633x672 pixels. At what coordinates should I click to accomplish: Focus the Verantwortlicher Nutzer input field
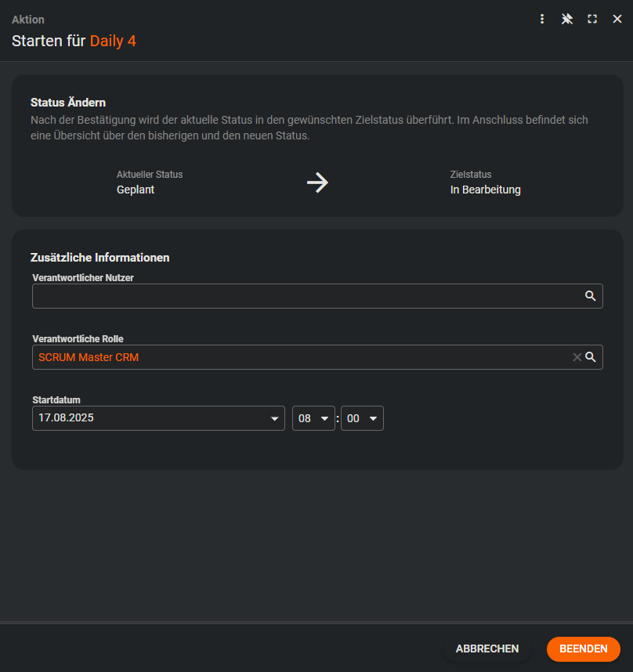(x=306, y=296)
